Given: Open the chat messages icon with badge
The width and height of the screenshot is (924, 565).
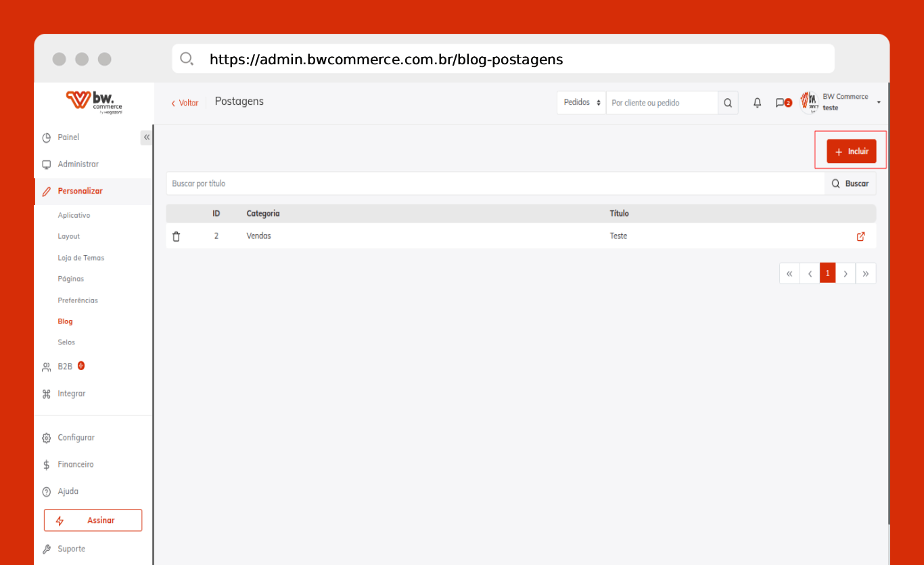Looking at the screenshot, I should point(783,103).
